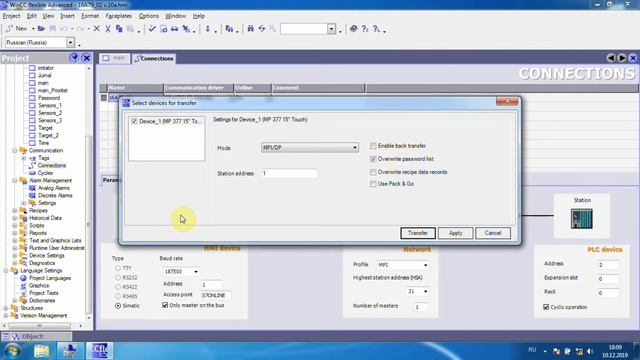Viewport: 640px width, 360px height.
Task: Switch to the Connections tab
Action: click(x=154, y=59)
